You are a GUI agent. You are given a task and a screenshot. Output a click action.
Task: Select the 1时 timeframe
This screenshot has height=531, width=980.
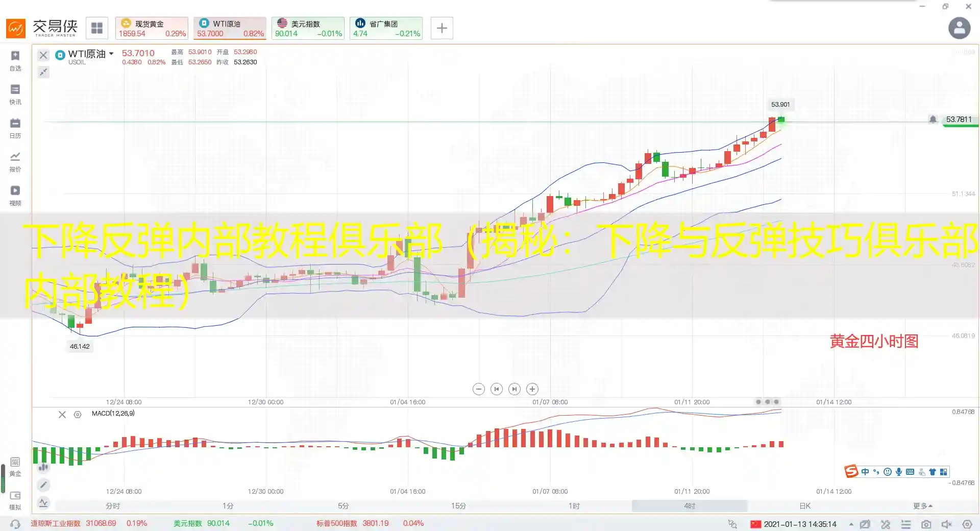[x=574, y=506]
